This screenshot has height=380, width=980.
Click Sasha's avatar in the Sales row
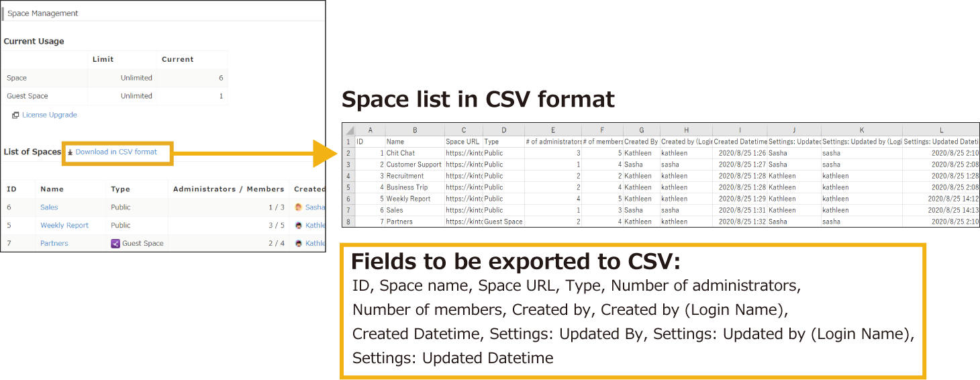click(x=299, y=207)
